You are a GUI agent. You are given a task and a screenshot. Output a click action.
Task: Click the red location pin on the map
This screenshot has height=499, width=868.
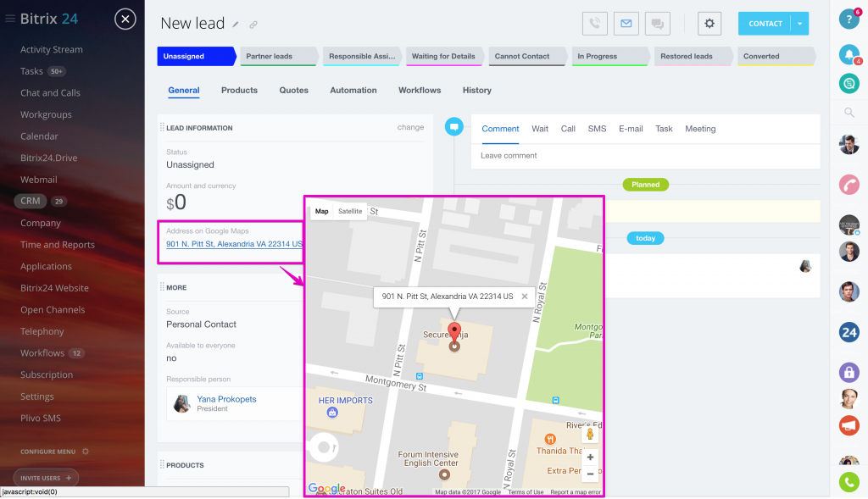(454, 334)
